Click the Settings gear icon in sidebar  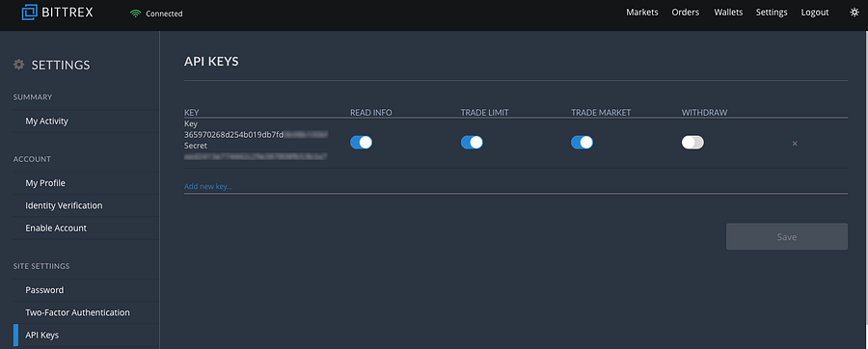coord(19,65)
